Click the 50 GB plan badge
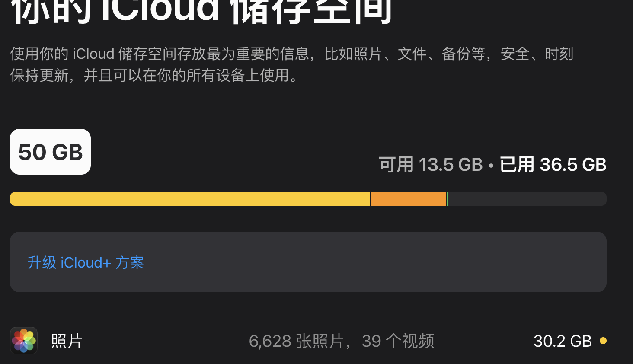The height and width of the screenshot is (364, 633). (50, 152)
